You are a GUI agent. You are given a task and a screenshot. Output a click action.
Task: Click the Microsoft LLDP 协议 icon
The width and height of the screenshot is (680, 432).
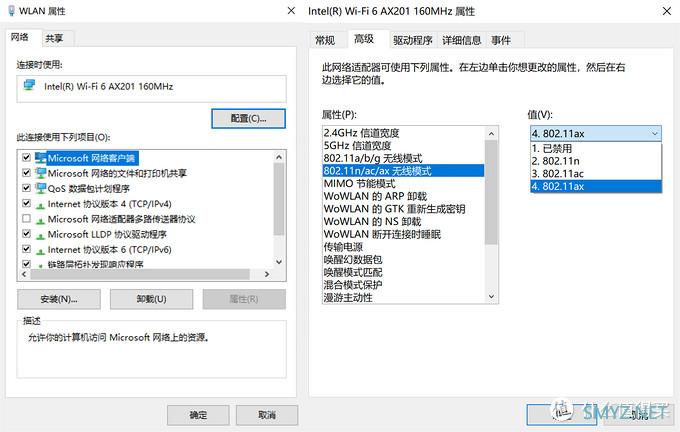pos(41,236)
